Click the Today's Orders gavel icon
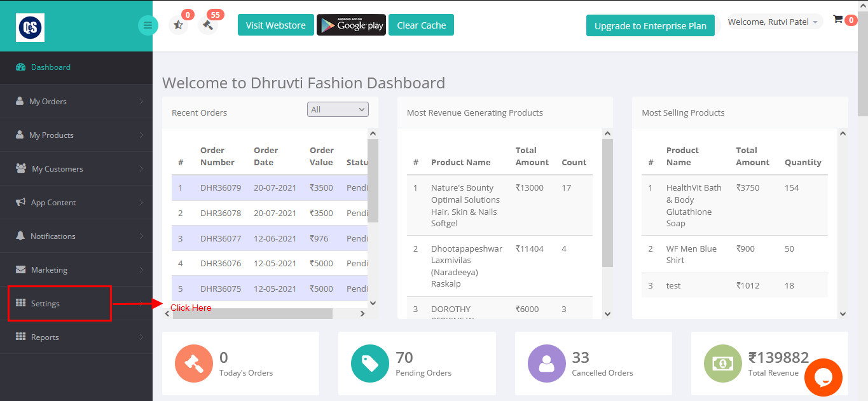868x401 pixels. tap(194, 364)
